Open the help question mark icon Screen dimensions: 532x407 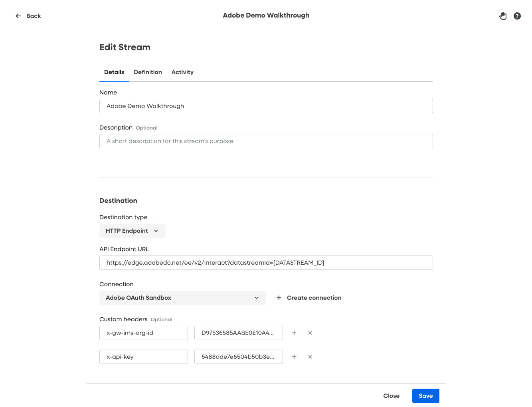click(517, 16)
